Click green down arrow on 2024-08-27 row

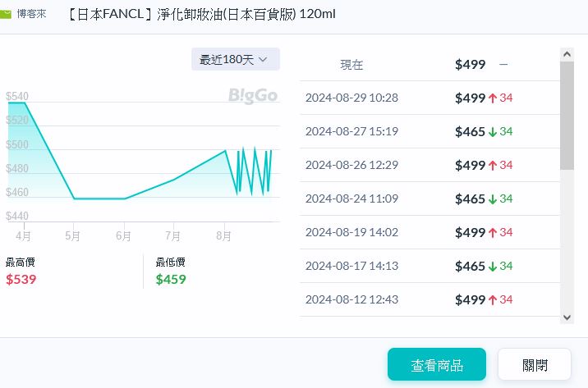pyautogui.click(x=493, y=131)
